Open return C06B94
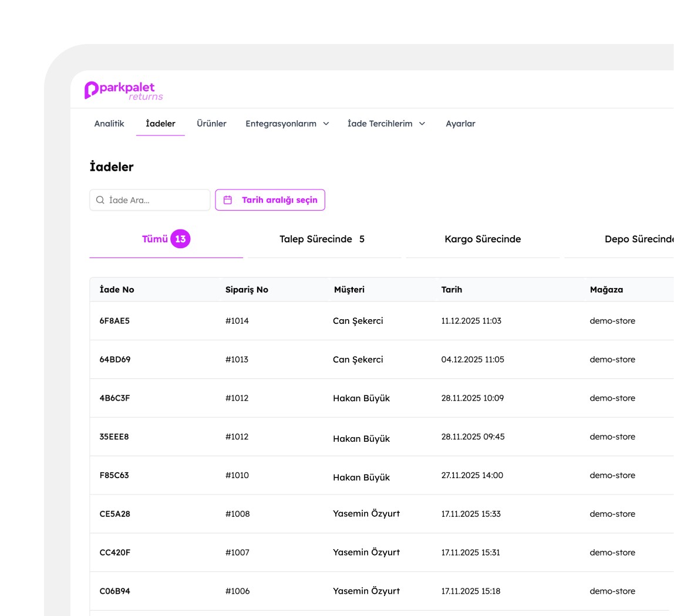The height and width of the screenshot is (616, 674). click(x=114, y=591)
